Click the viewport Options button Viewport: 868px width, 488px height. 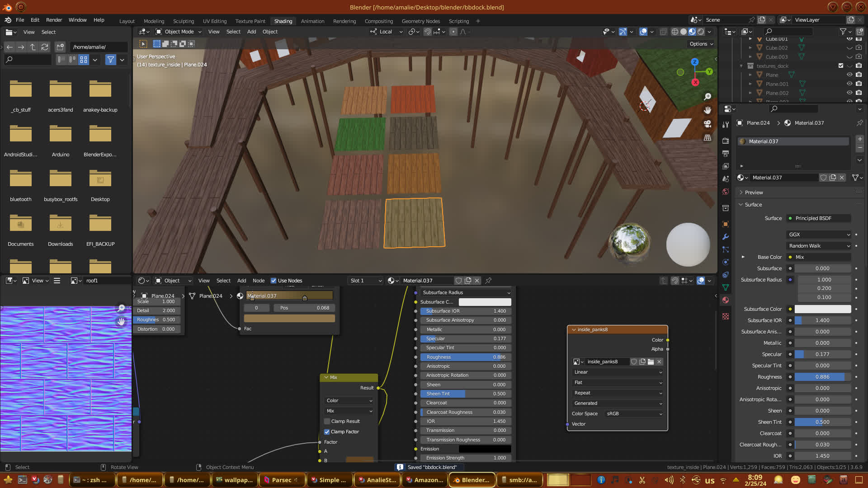tap(701, 44)
